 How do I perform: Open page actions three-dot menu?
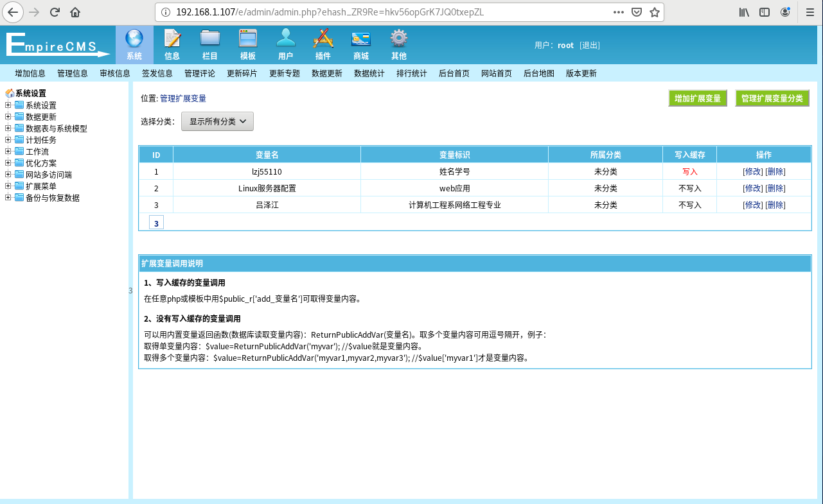click(619, 12)
